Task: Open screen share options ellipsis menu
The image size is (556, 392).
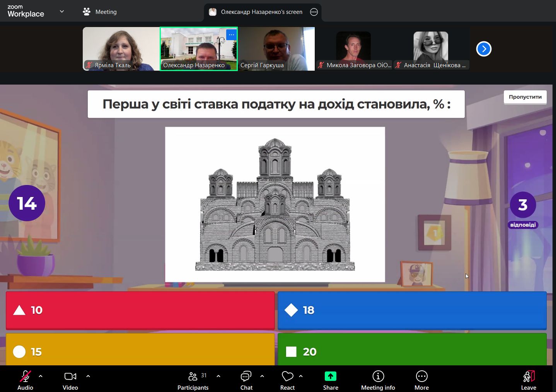Action: 314,12
